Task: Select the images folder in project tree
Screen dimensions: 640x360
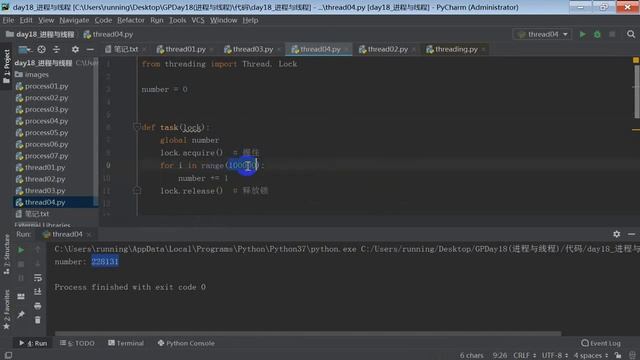Action: pyautogui.click(x=36, y=75)
